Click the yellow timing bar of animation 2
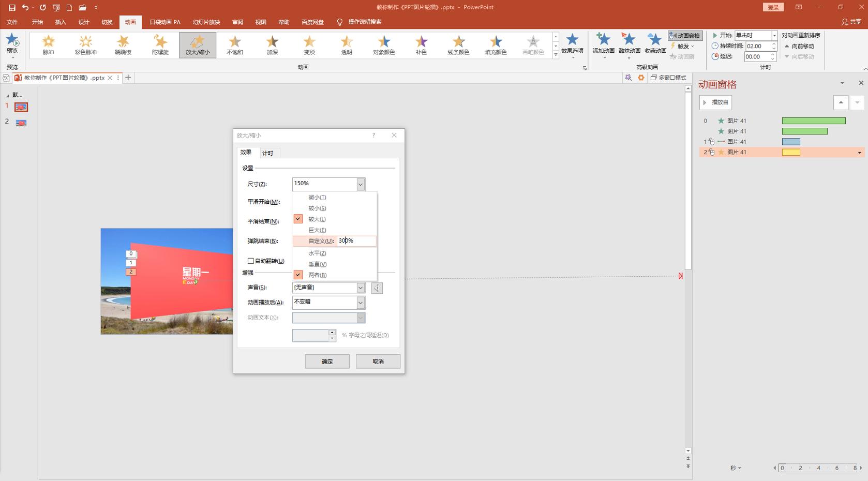The width and height of the screenshot is (868, 481). [x=791, y=153]
